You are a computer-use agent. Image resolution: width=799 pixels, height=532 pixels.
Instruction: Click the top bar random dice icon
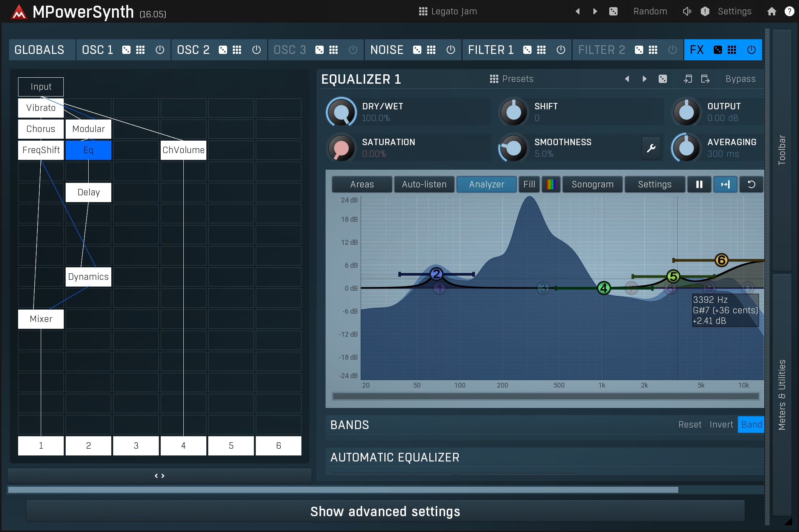coord(613,11)
